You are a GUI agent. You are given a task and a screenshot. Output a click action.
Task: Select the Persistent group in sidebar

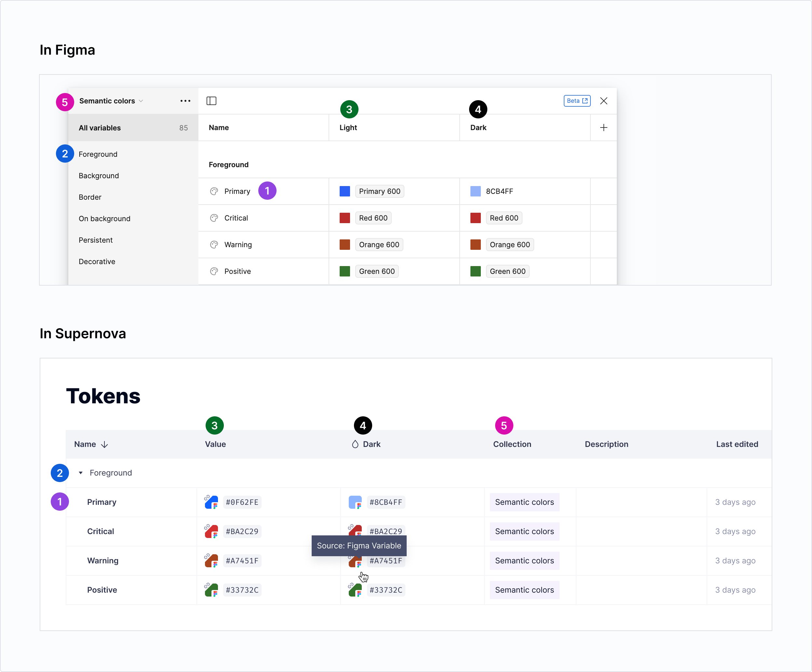[96, 240]
